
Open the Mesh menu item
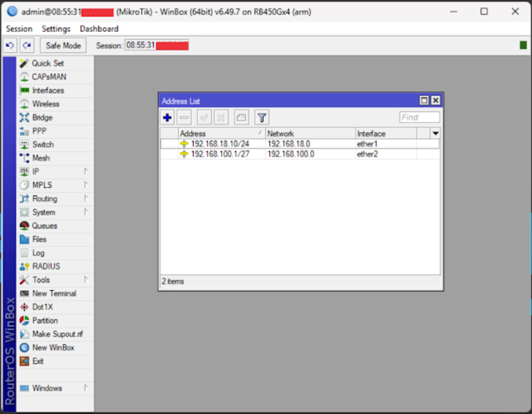point(55,158)
